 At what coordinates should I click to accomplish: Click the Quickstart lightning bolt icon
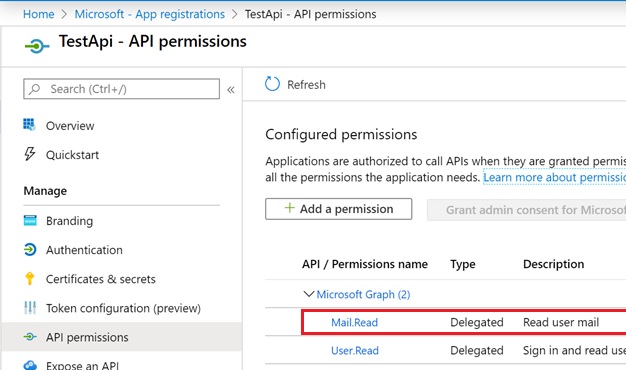tap(30, 154)
